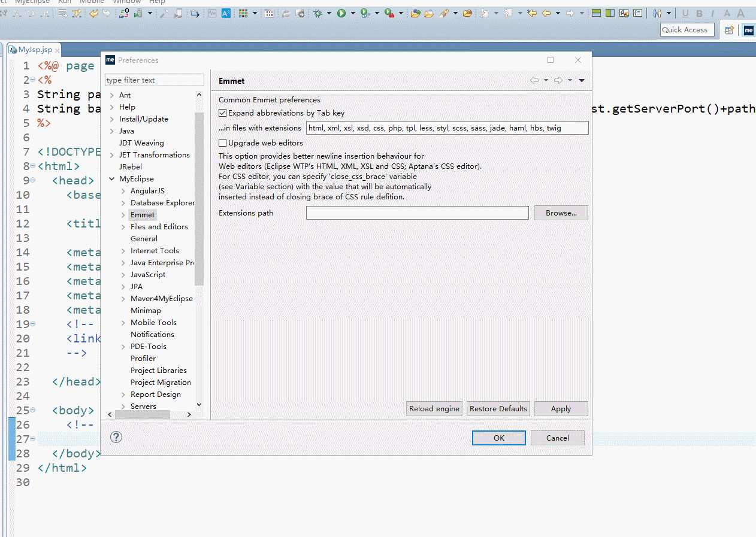This screenshot has width=756, height=537.
Task: Click the toggle word wrap lines icon
Action: click(x=62, y=13)
